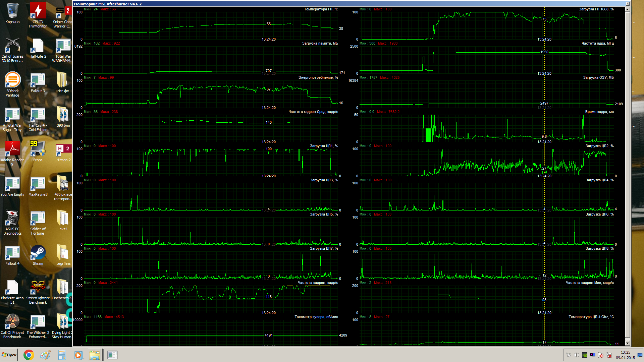644x362 pixels.
Task: Click the scrollbar up arrow in the monitoring window
Action: (x=627, y=9)
